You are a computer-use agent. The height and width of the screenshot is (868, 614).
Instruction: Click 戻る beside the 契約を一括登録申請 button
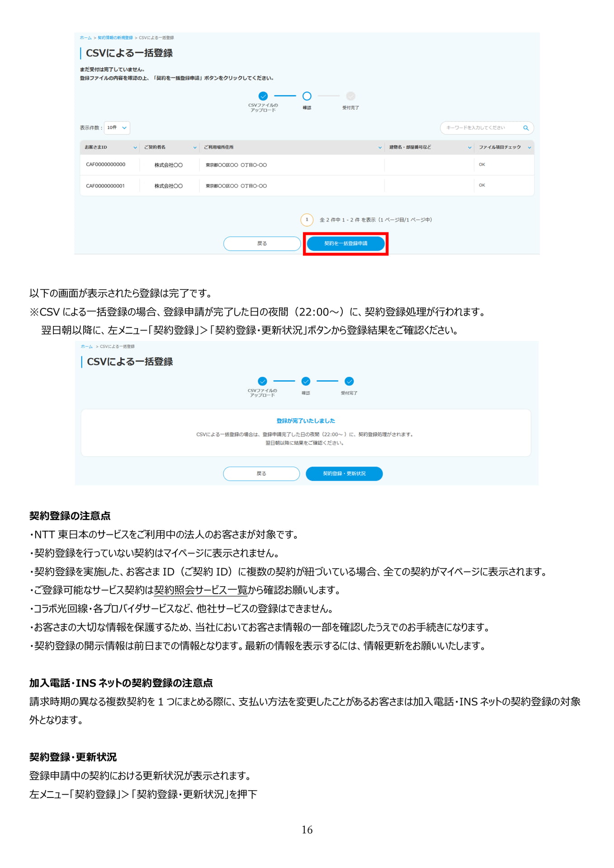(262, 244)
